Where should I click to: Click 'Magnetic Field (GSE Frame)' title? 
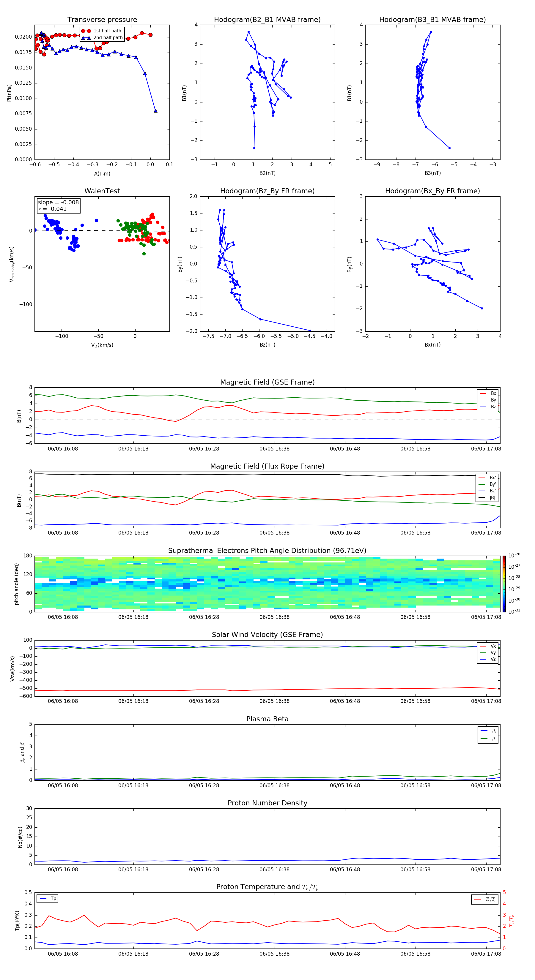(x=267, y=382)
